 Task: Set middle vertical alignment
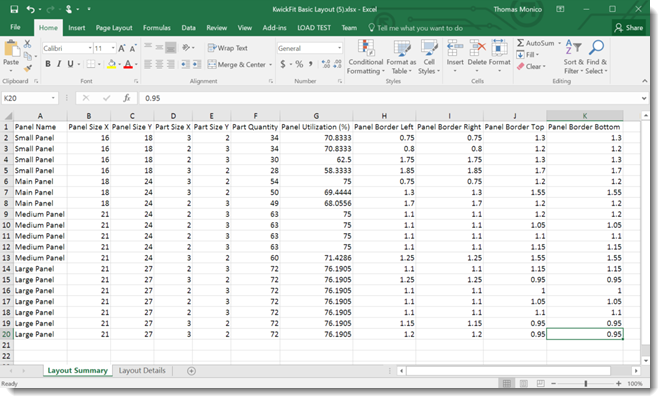159,47
